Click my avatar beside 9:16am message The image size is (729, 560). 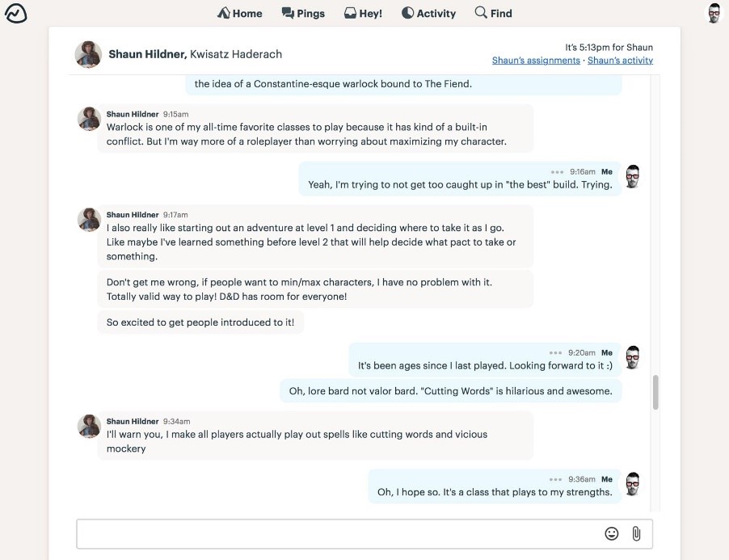632,177
